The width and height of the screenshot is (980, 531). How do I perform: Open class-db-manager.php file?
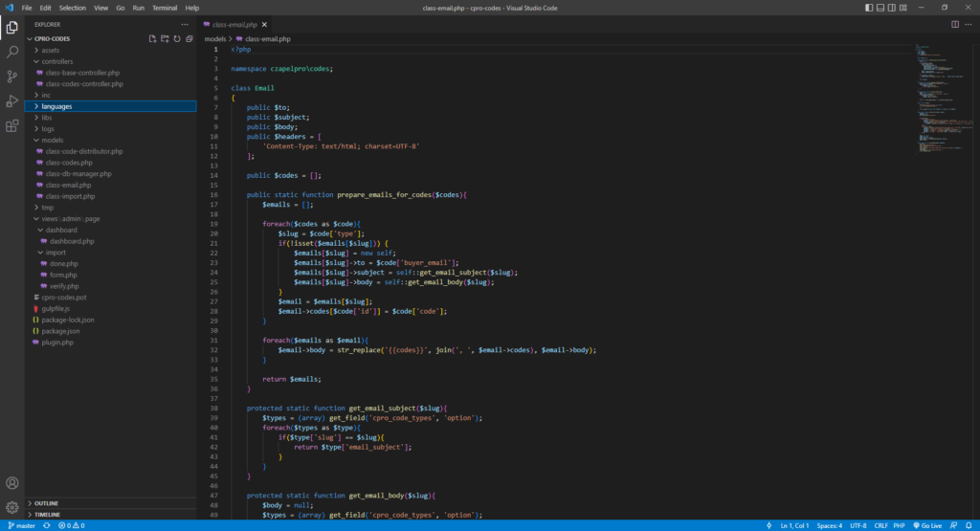tap(78, 174)
